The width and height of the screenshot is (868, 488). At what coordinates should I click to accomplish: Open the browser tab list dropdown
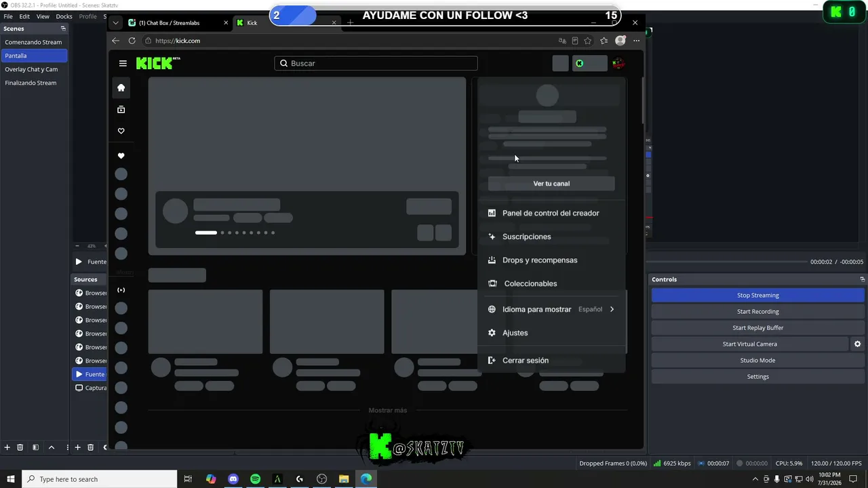click(x=115, y=22)
